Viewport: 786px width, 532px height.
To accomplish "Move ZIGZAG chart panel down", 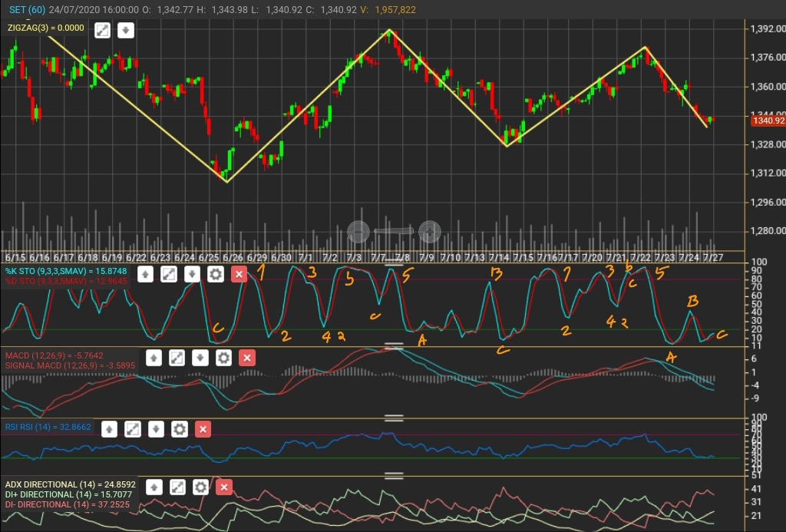I will pos(126,31).
